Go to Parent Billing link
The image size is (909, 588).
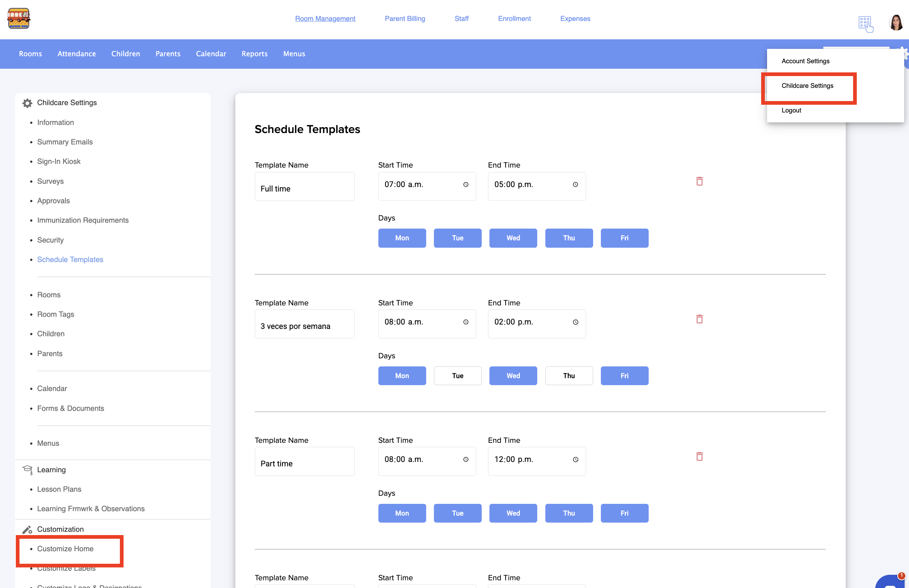pos(404,18)
